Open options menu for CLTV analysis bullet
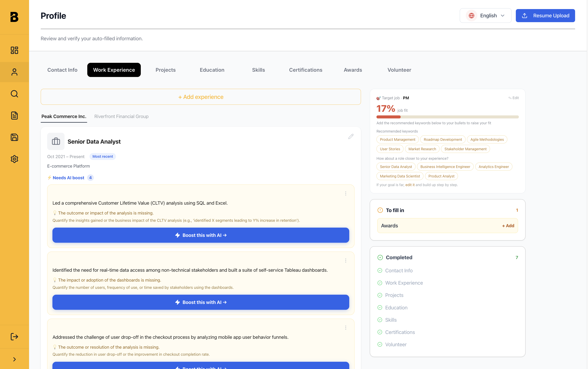 coord(346,193)
